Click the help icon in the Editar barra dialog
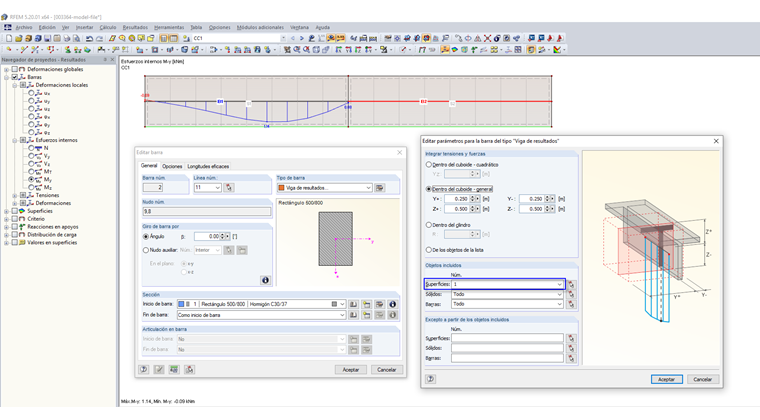This screenshot has width=760, height=420. 145,369
